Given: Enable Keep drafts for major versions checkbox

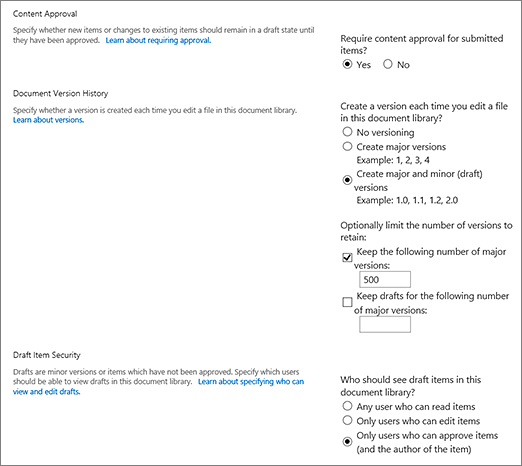Looking at the screenshot, I should [x=347, y=302].
